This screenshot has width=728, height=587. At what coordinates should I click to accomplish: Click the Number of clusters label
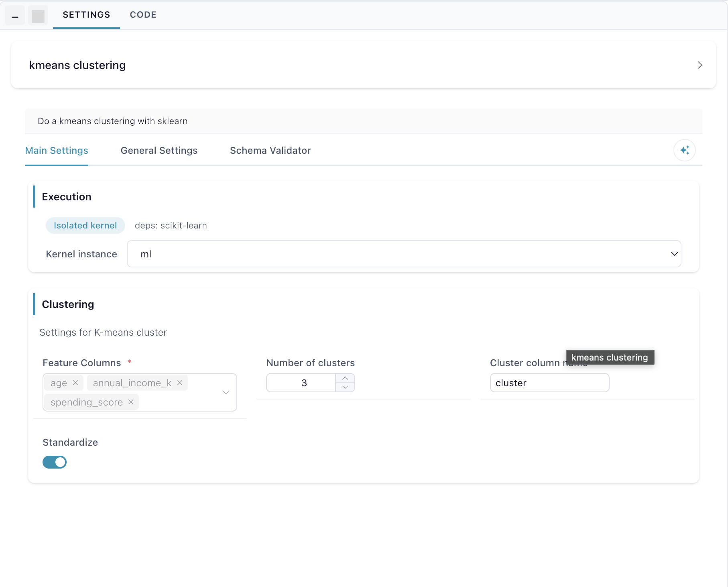311,363
